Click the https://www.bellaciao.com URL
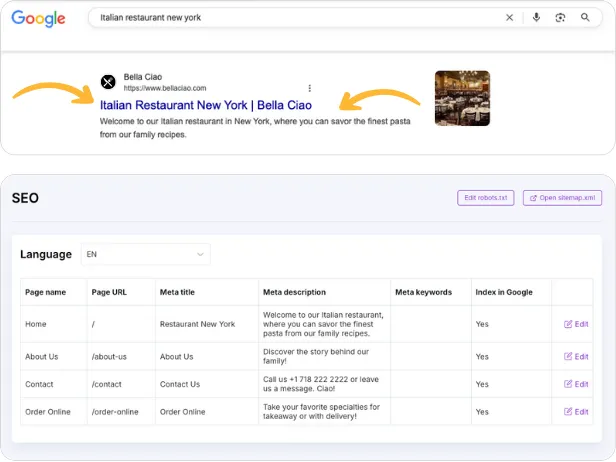 (x=165, y=88)
